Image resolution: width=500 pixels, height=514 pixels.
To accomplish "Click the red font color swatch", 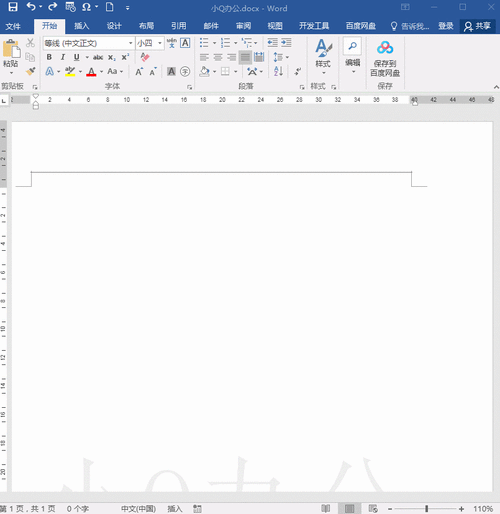I will click(91, 71).
